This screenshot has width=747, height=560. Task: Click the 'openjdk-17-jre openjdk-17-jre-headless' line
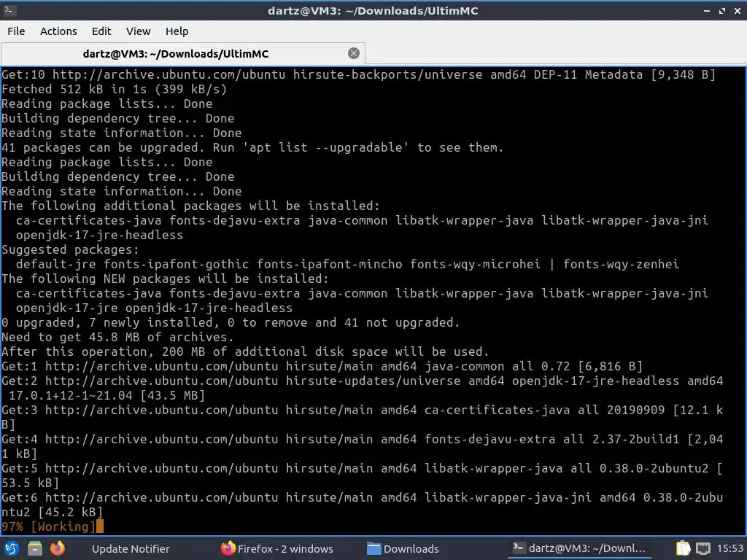155,308
